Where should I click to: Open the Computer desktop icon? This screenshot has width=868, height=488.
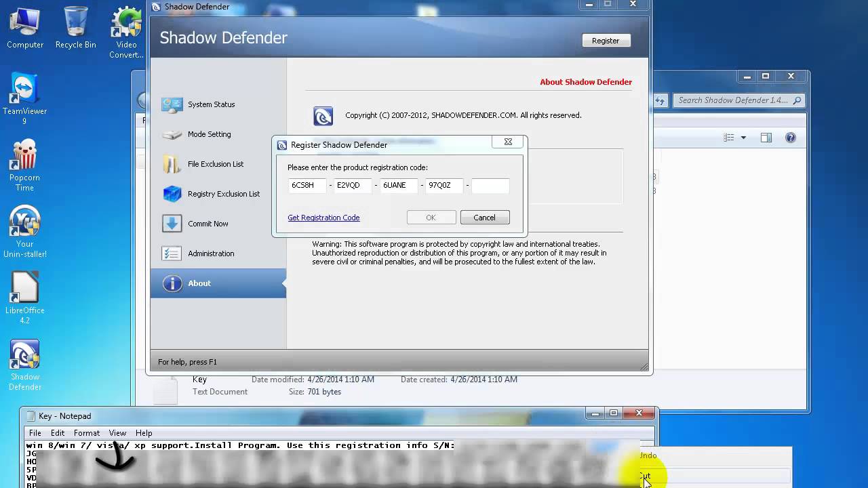point(25,28)
